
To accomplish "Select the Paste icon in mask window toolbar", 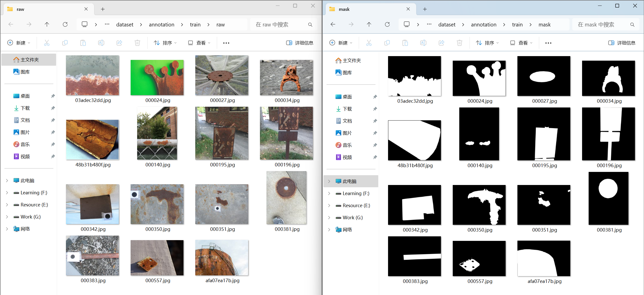I will coord(405,43).
